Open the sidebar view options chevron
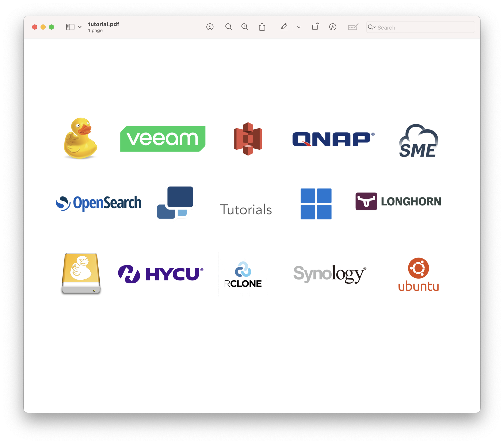The height and width of the screenshot is (444, 504). coord(80,27)
